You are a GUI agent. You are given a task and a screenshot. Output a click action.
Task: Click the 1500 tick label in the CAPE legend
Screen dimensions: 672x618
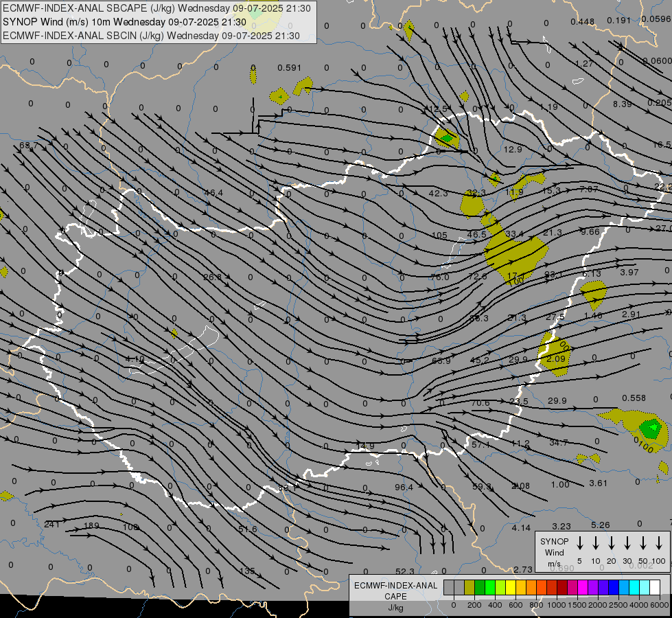point(577,605)
